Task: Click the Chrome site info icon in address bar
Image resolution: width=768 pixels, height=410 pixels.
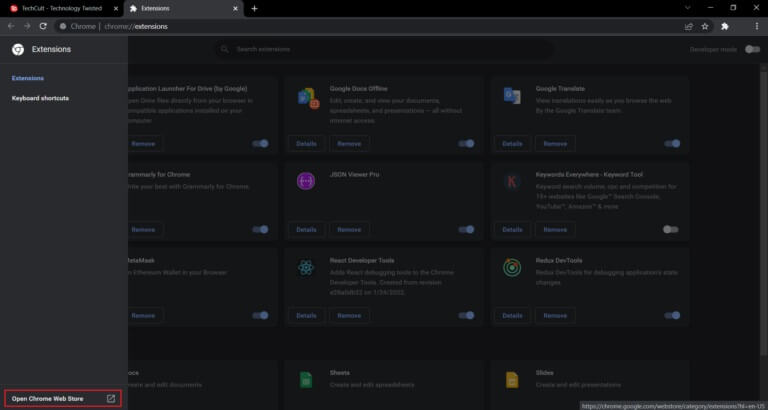Action: pyautogui.click(x=63, y=26)
